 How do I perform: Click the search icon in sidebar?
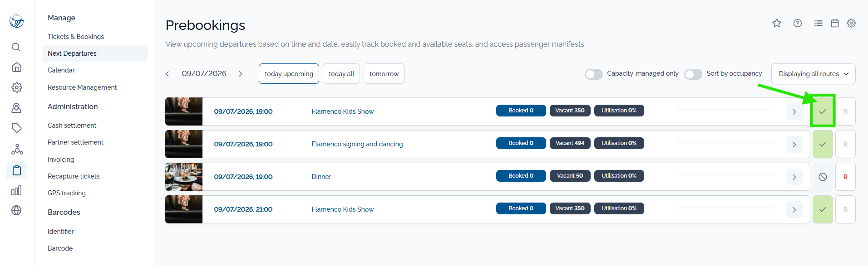tap(16, 47)
